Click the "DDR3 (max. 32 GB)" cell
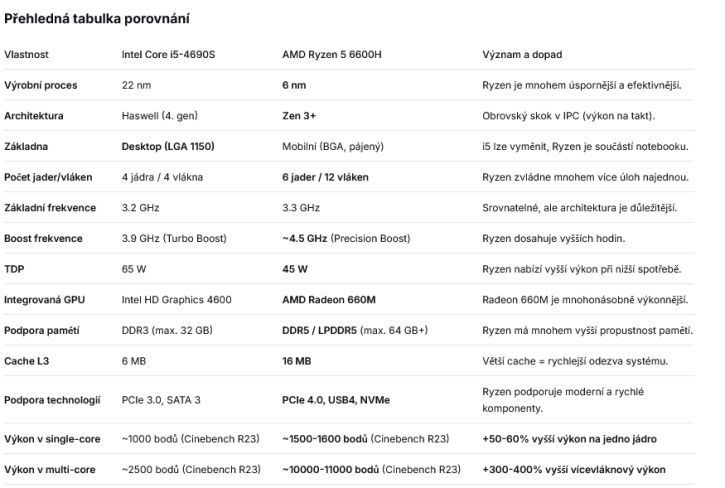This screenshot has width=725, height=488. click(x=166, y=330)
